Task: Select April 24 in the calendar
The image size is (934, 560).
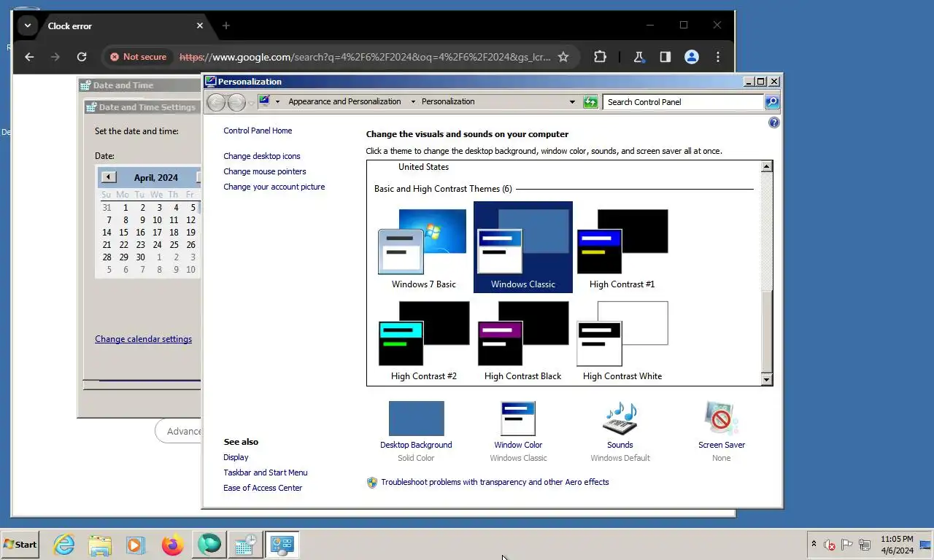Action: [157, 245]
